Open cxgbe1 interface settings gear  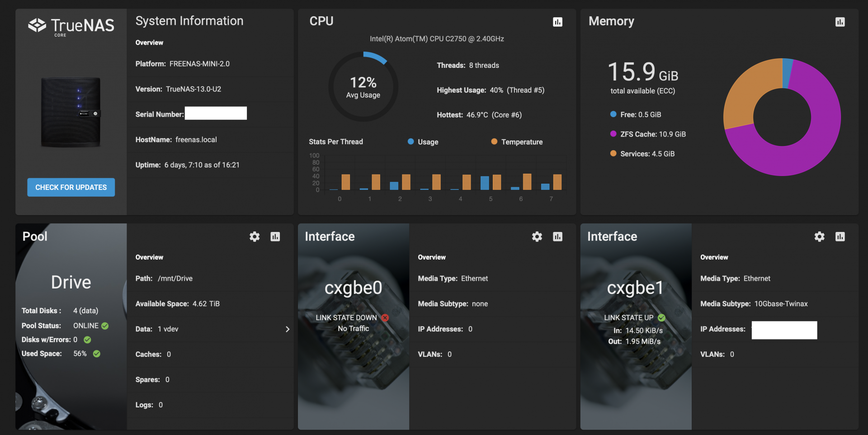(820, 236)
